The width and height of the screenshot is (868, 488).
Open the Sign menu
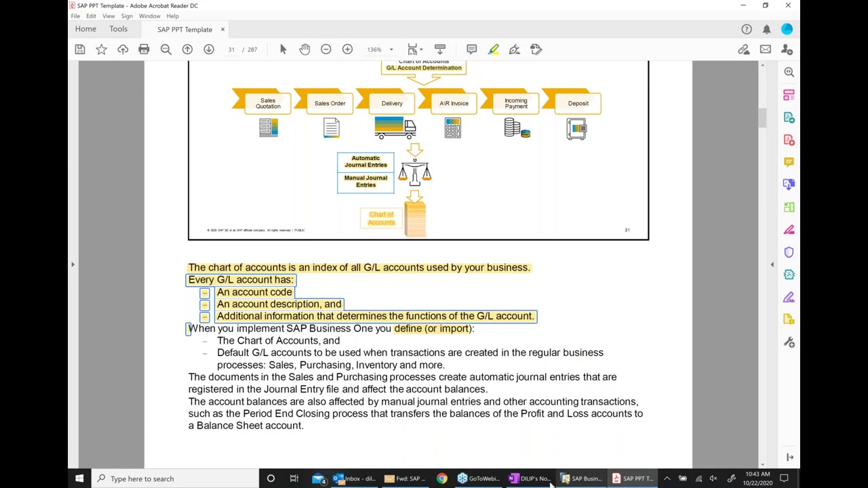click(x=127, y=16)
